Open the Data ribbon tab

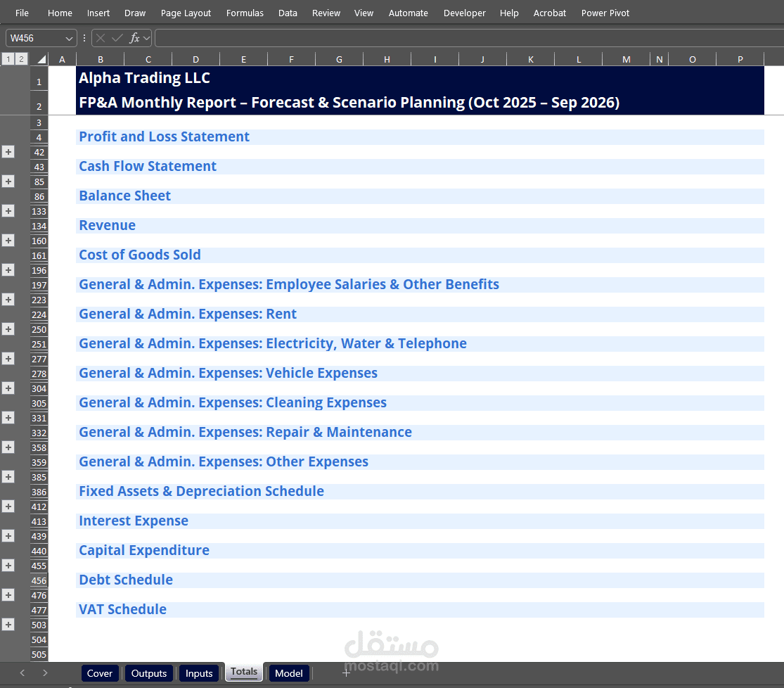point(288,13)
